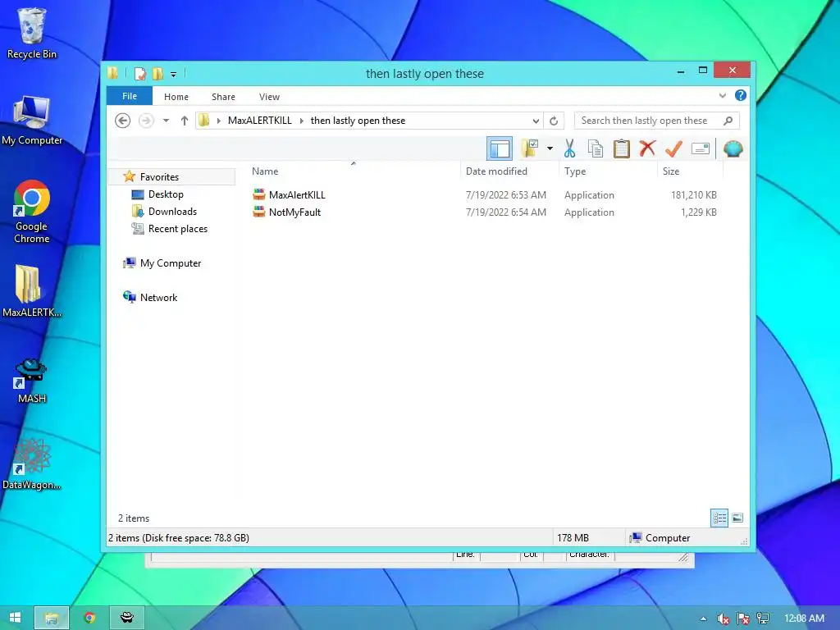Screen dimensions: 840x630
Task: Open the Recycle Bin desktop icon
Action: (x=32, y=33)
